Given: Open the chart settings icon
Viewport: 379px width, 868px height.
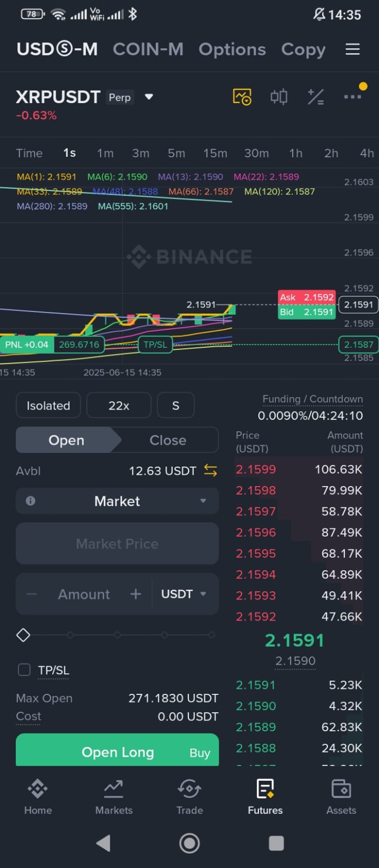Looking at the screenshot, I should point(242,97).
